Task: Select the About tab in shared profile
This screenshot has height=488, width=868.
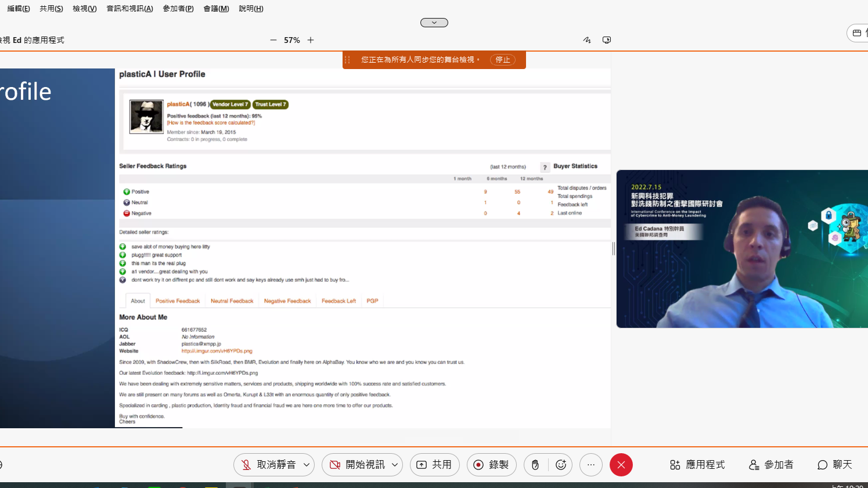Action: click(138, 301)
